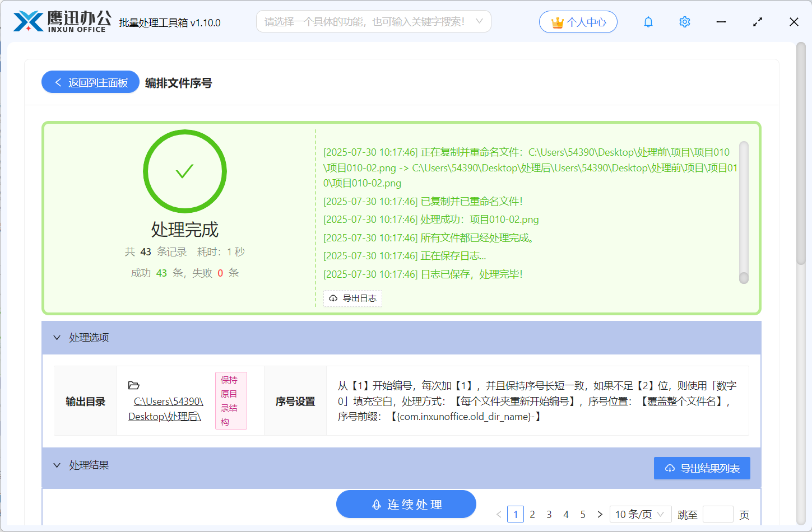Click the crown icon inside 个人中心
Viewport: 812px width, 532px height.
(556, 22)
